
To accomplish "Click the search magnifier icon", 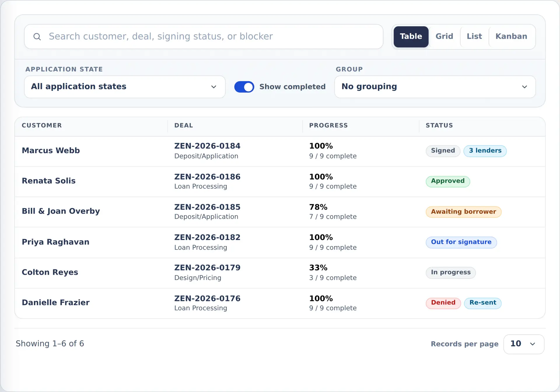I will [37, 36].
